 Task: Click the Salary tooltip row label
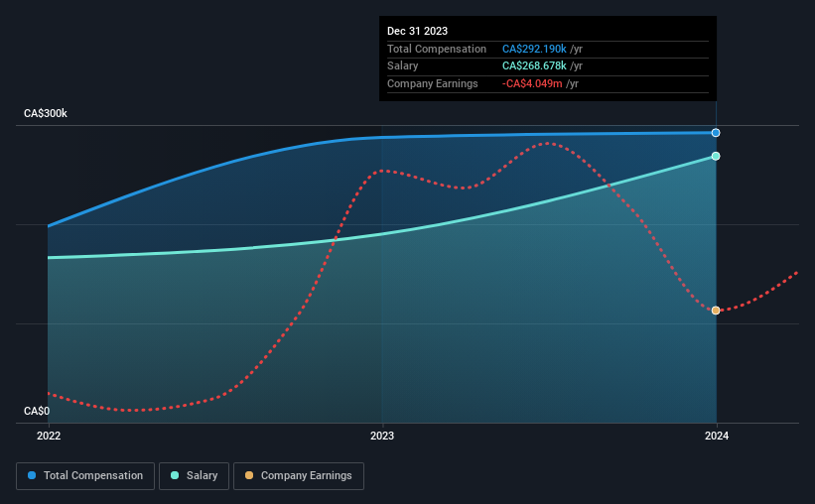coord(402,66)
